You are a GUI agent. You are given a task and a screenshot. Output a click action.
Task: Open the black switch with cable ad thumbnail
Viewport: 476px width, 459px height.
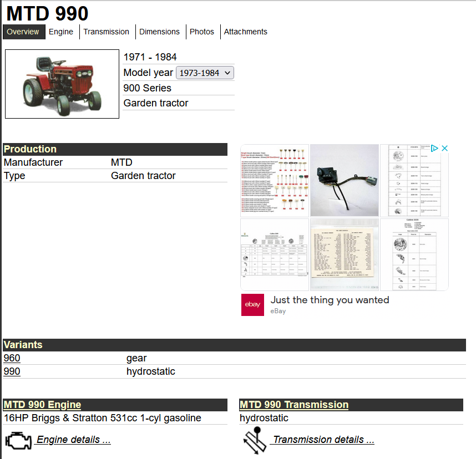point(345,181)
